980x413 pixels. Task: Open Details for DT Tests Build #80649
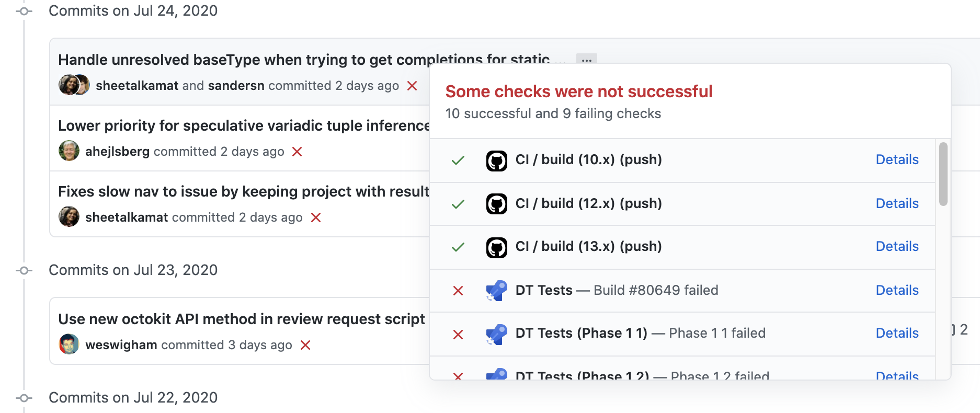[897, 290]
